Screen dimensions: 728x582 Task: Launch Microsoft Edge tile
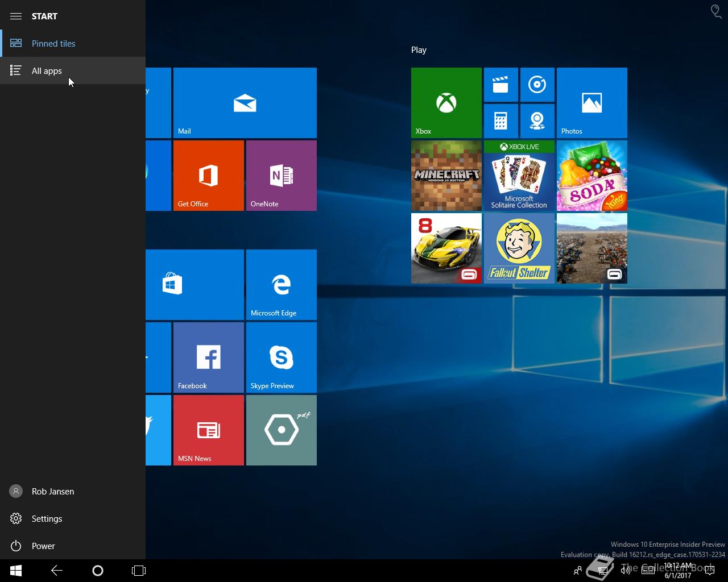coord(282,285)
